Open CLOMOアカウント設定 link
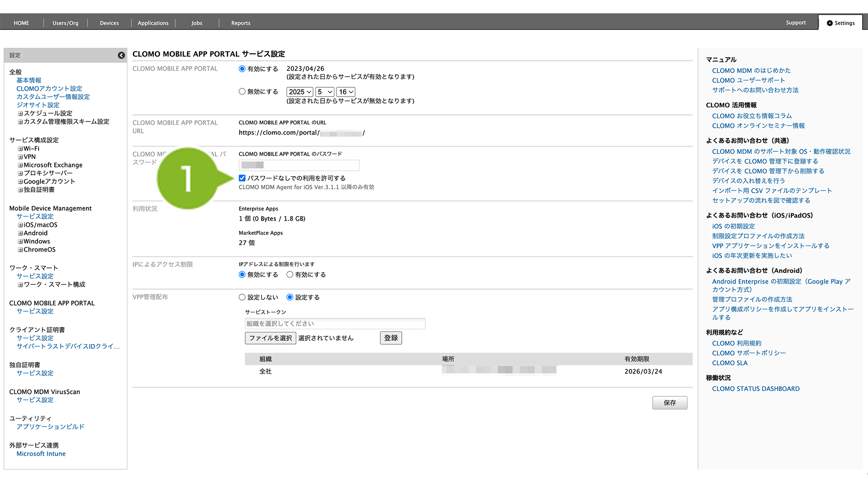Image resolution: width=868 pixels, height=488 pixels. point(49,89)
